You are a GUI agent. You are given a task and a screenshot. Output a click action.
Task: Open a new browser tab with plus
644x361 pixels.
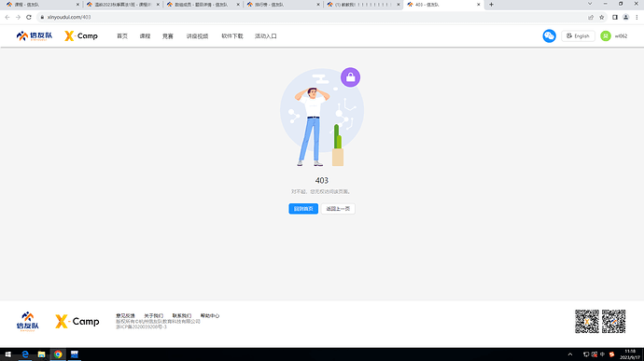491,5
